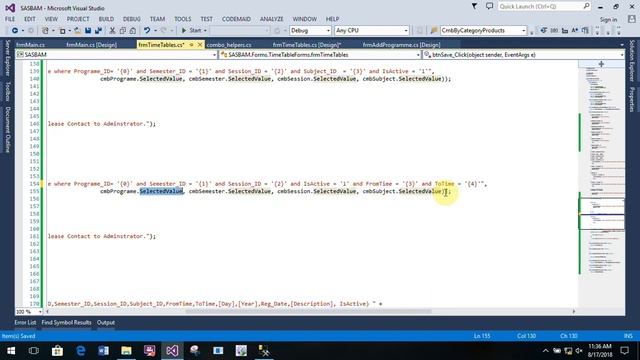
Task: Open the notifications flag icon
Action: tap(474, 7)
